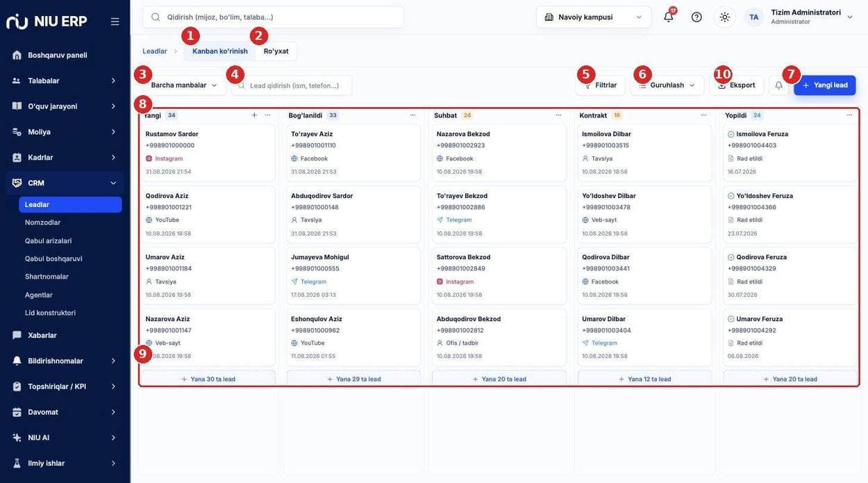Open Lid konstruktori in the sidebar
This screenshot has width=868, height=483.
point(50,313)
